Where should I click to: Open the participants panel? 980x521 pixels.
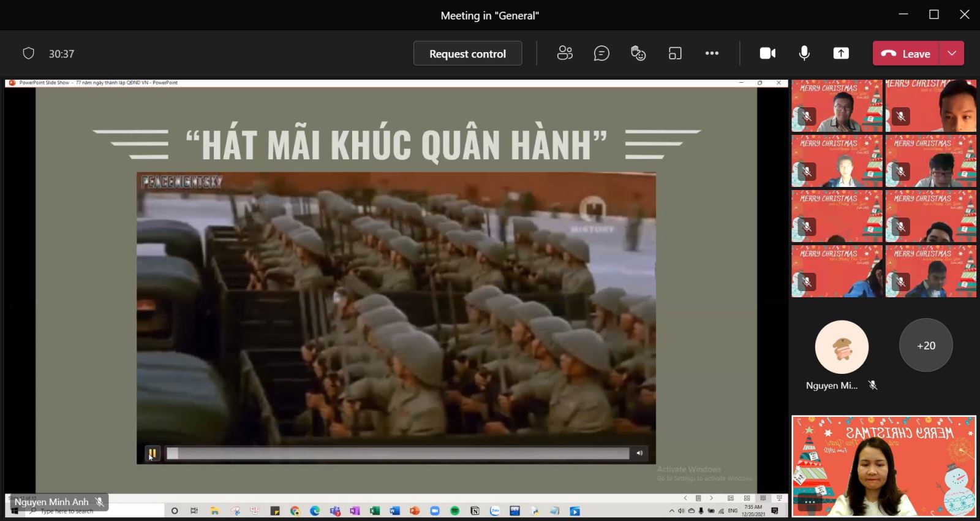coord(565,53)
